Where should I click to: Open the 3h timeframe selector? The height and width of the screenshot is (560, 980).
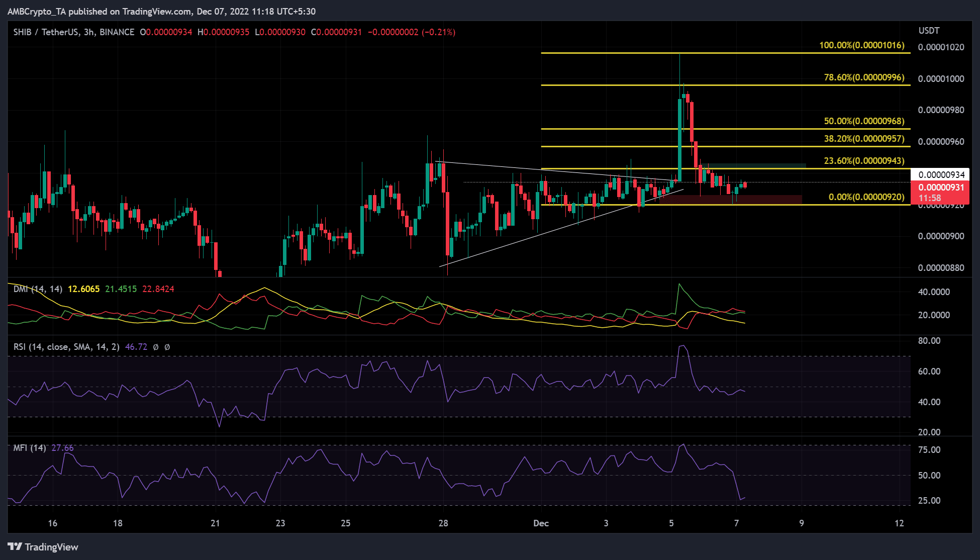pos(88,31)
